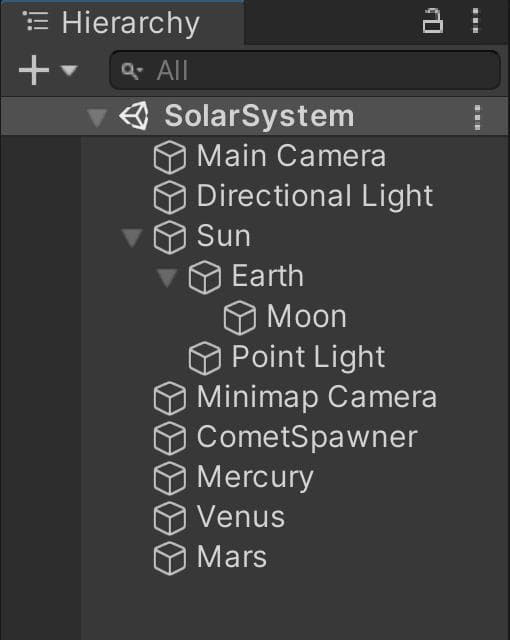Collapse the Sun object foldout
The width and height of the screenshot is (510, 640).
tap(132, 238)
